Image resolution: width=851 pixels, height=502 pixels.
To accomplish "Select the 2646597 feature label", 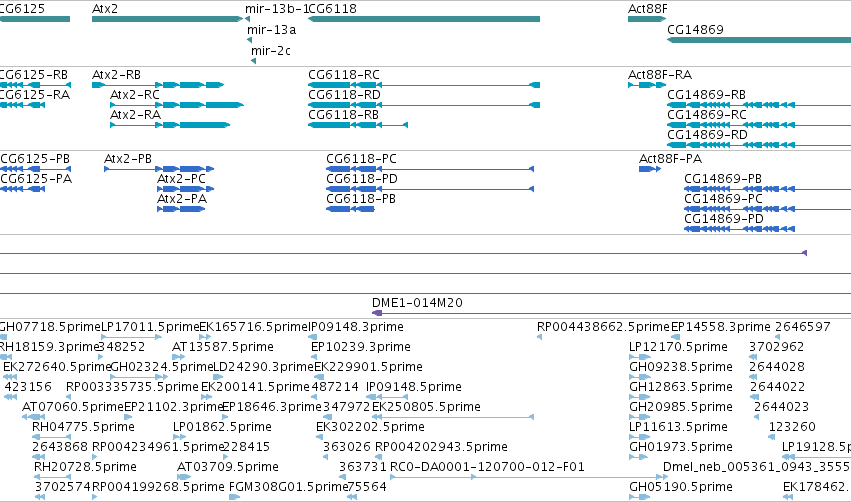I will 803,327.
